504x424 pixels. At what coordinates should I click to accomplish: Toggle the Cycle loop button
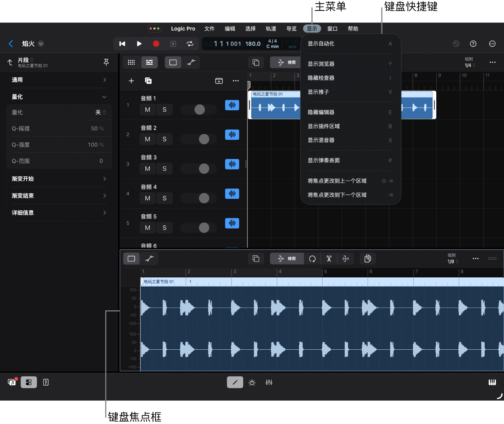[190, 44]
